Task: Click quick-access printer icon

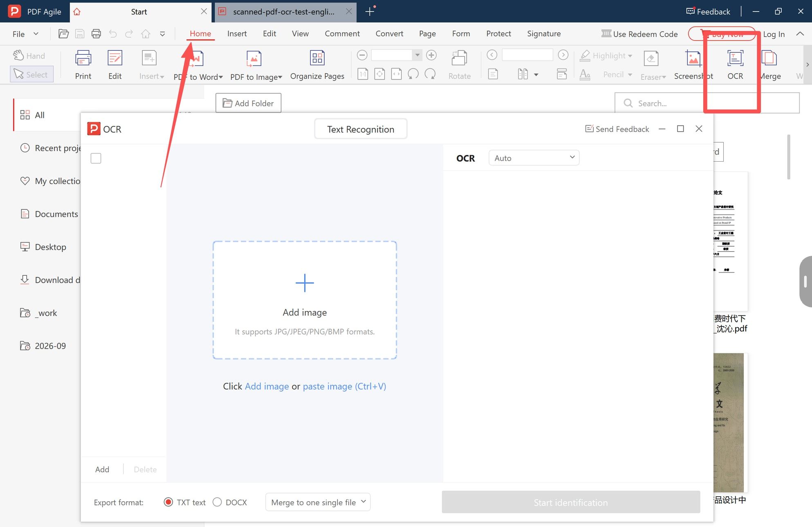Action: [x=96, y=34]
